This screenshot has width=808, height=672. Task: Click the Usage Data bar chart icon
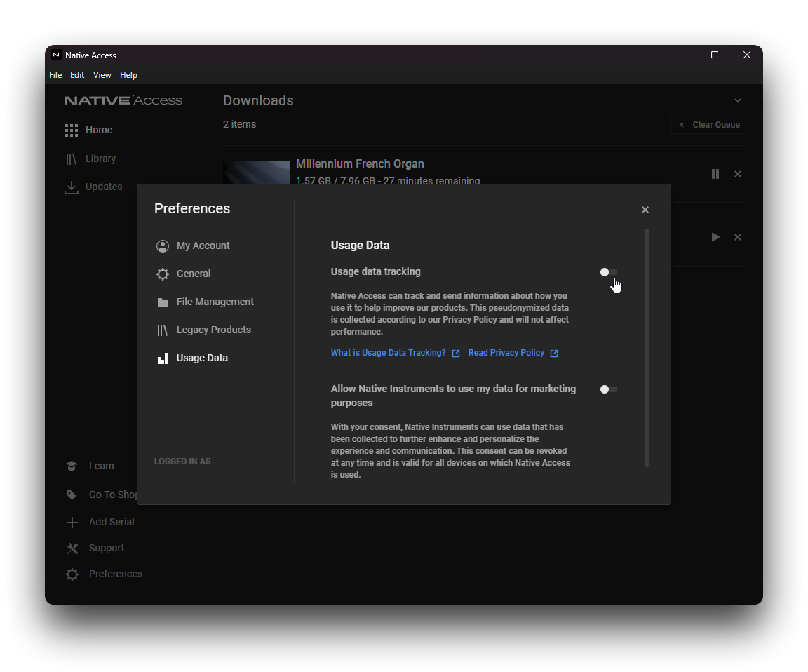pyautogui.click(x=163, y=358)
